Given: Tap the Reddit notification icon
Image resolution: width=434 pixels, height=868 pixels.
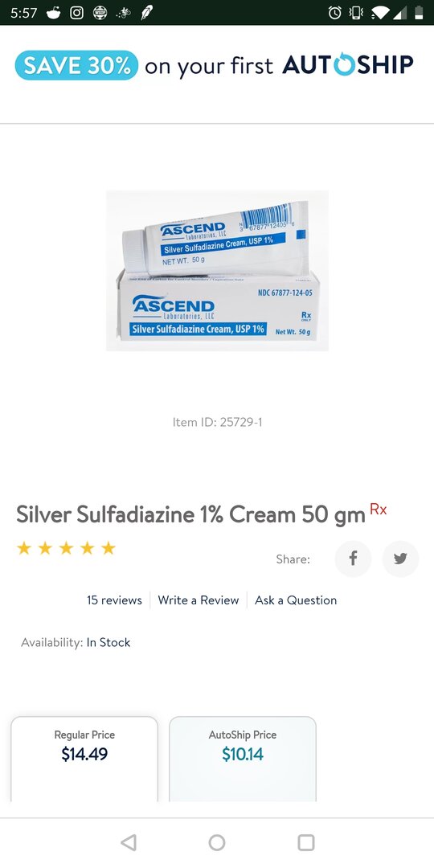Looking at the screenshot, I should click(x=53, y=12).
